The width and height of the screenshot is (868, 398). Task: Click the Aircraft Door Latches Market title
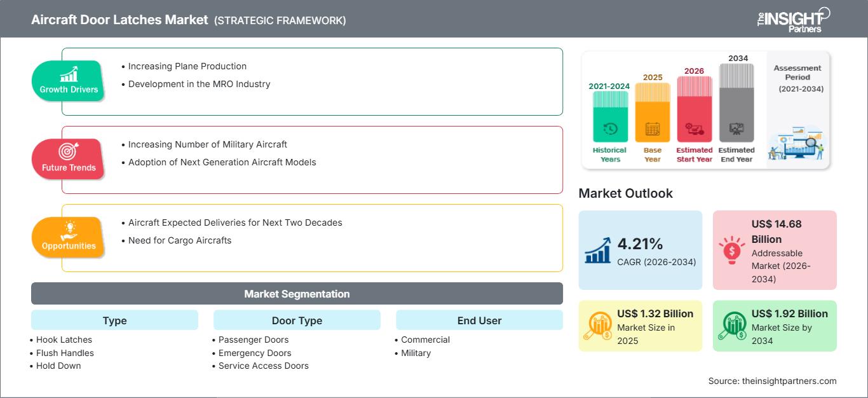click(119, 20)
